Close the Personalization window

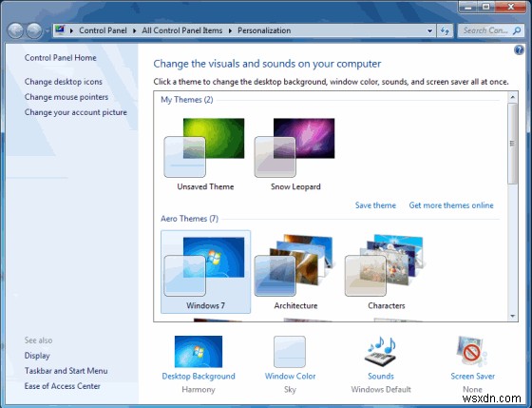511,7
